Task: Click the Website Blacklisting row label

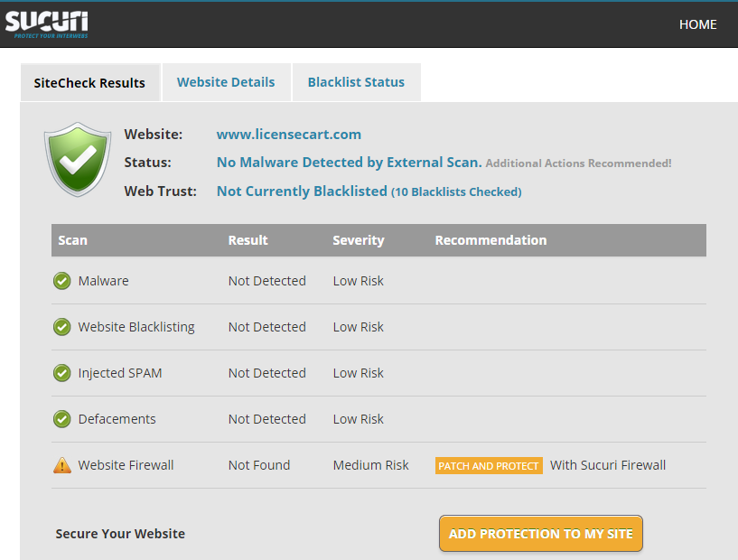Action: 136,327
